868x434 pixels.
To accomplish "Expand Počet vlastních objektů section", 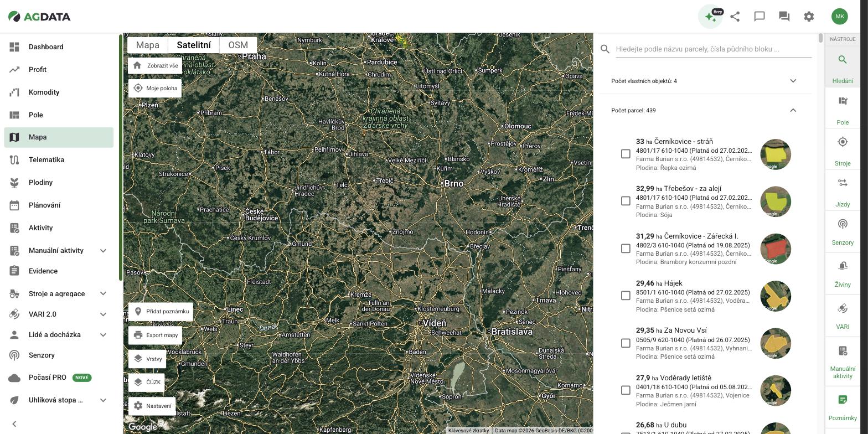I will coord(793,81).
